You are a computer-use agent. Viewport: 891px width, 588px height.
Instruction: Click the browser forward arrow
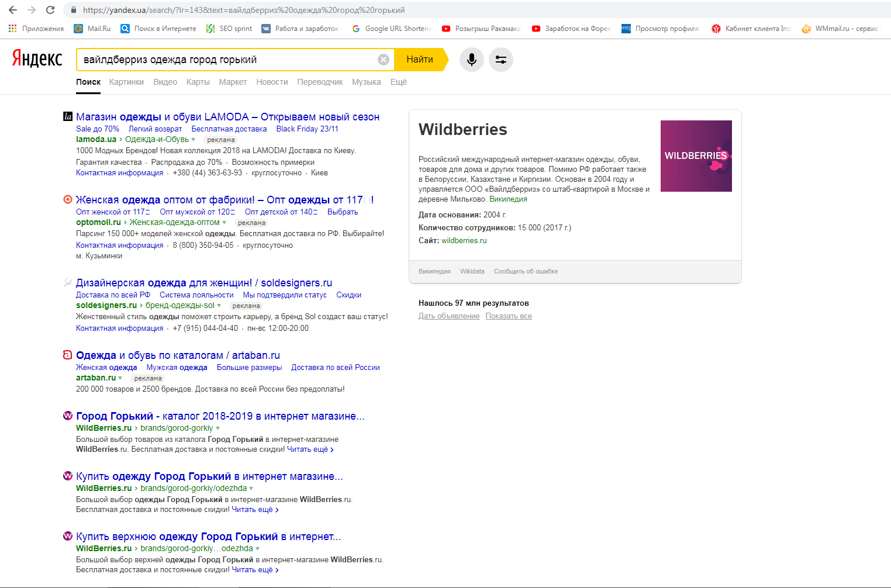click(32, 10)
